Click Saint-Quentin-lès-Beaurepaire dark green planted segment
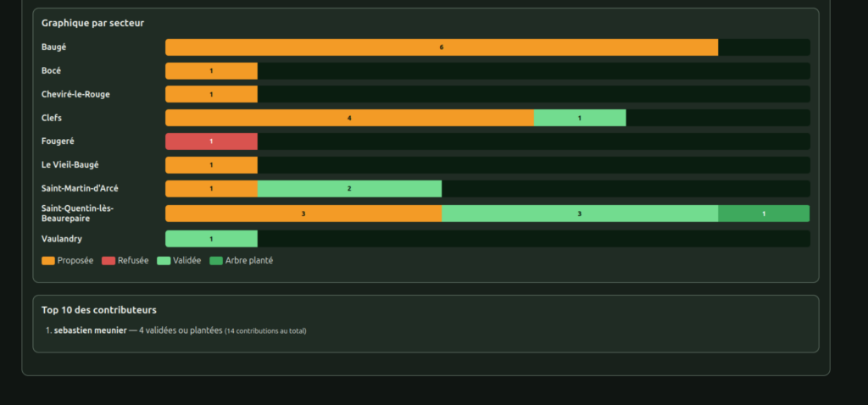This screenshot has width=868, height=405. point(764,214)
